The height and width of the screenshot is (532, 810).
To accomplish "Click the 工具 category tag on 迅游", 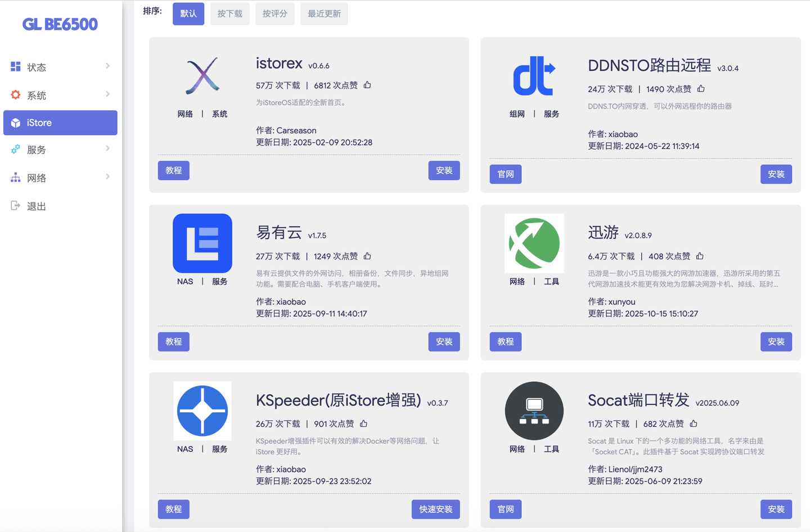I will coord(552,281).
